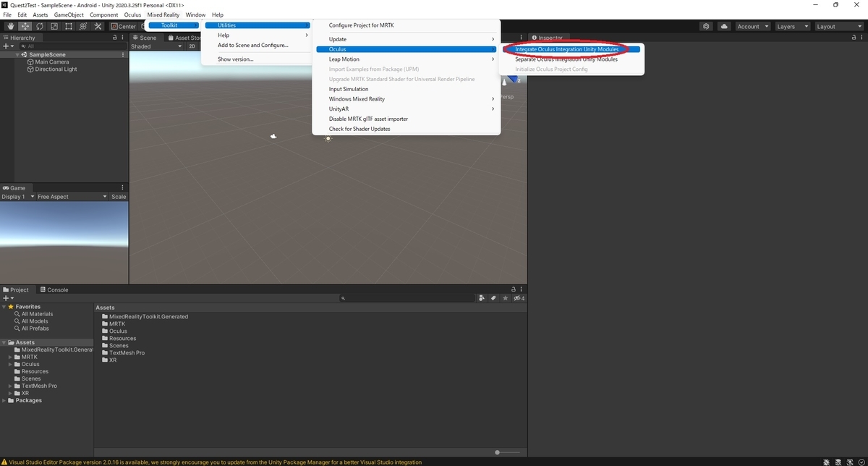Image resolution: width=868 pixels, height=466 pixels.
Task: Switch to the Console tab
Action: 54,289
